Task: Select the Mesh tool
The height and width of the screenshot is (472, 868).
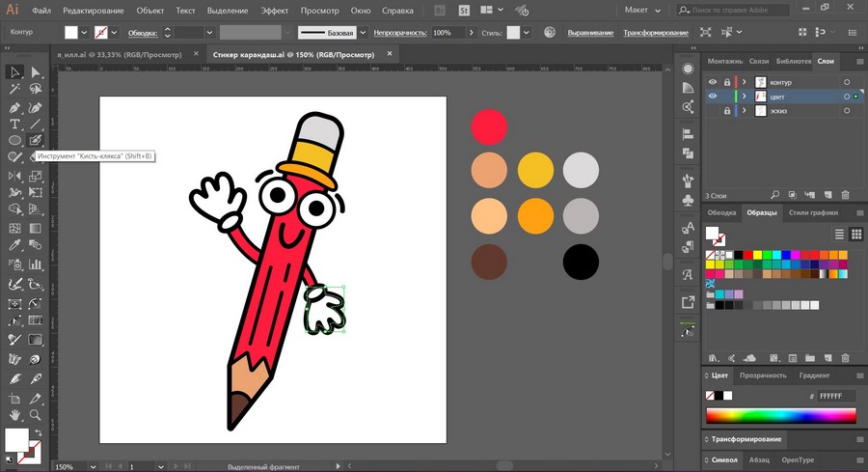Action: pyautogui.click(x=14, y=228)
